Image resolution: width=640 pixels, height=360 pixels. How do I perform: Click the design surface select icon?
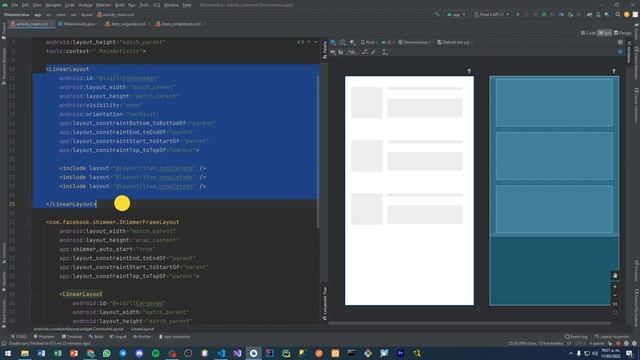[333, 42]
